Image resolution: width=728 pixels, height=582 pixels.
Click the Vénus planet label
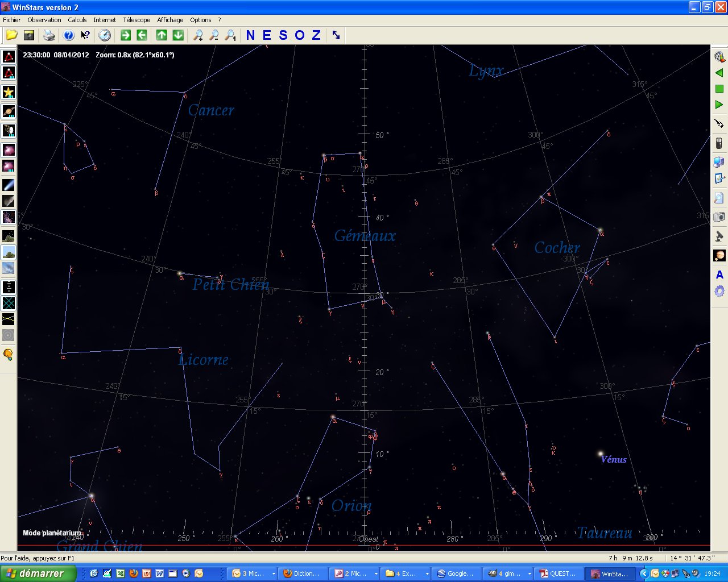click(614, 460)
